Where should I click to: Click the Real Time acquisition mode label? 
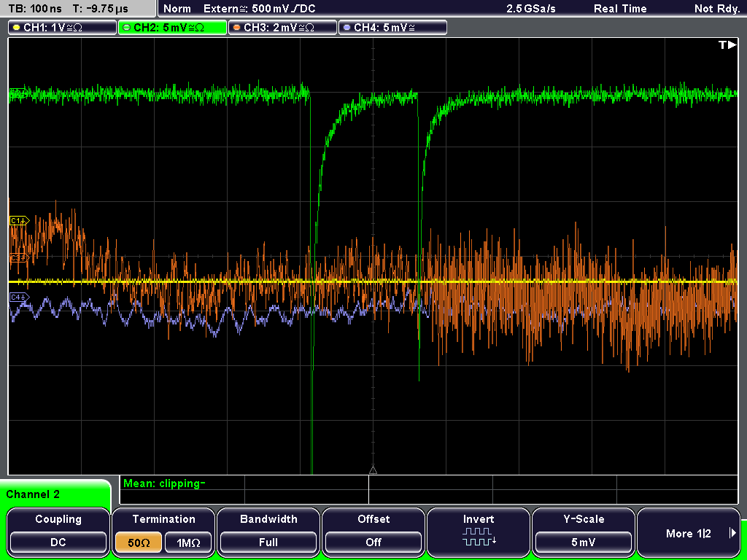tap(620, 9)
